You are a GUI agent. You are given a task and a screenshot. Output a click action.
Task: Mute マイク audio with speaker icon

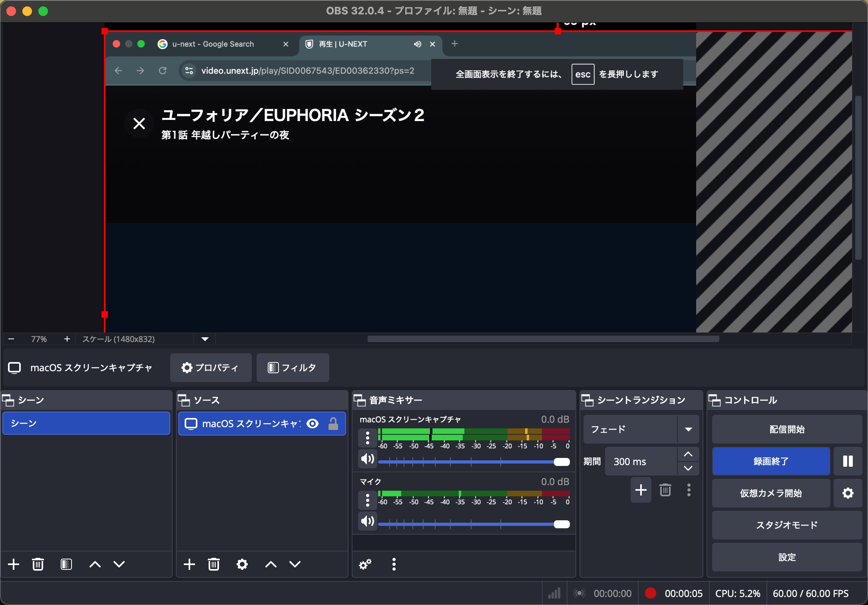tap(368, 521)
